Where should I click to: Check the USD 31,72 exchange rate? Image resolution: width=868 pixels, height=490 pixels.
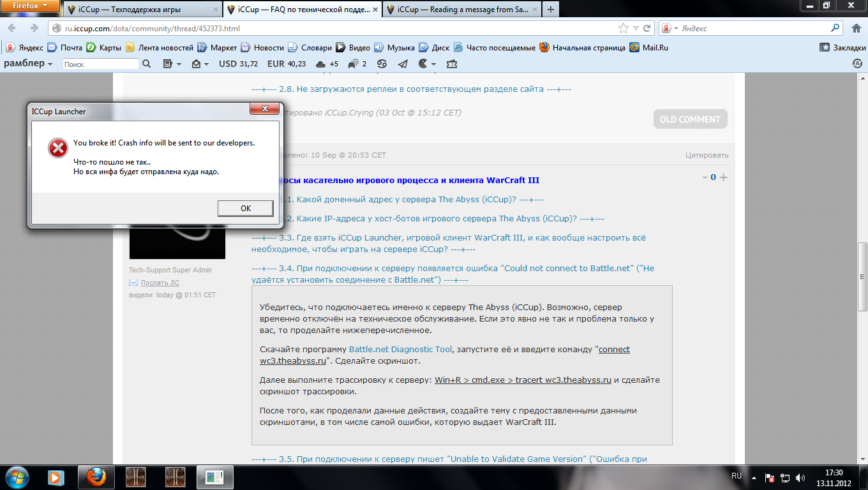(238, 64)
